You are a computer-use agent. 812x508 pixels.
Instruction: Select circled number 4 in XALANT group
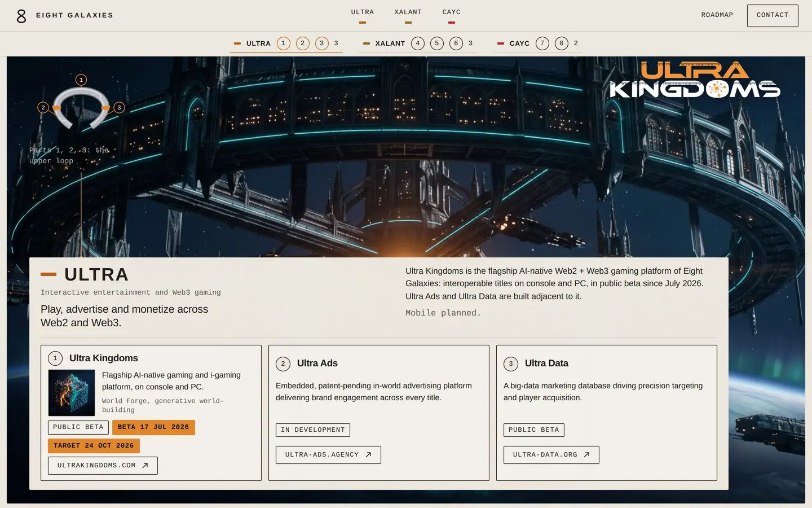tap(418, 43)
